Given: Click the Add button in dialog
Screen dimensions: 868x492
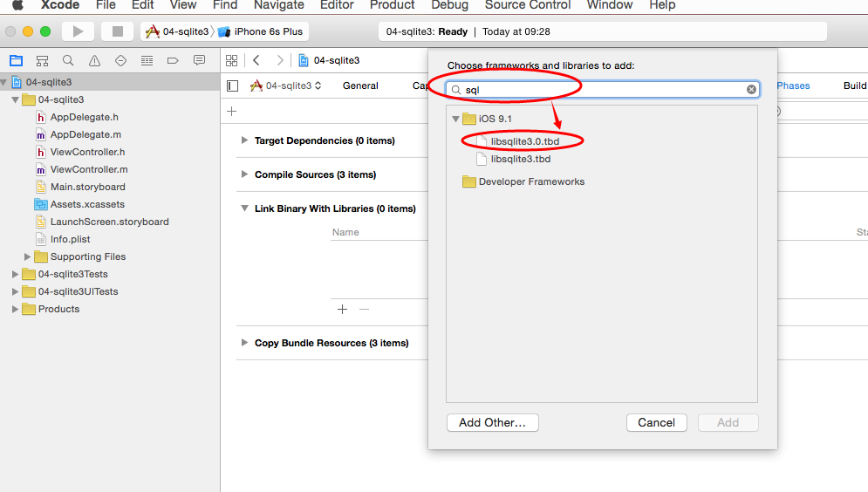Looking at the screenshot, I should pos(728,423).
